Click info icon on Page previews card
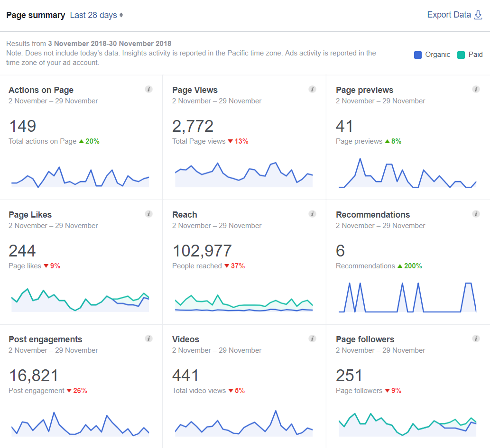The width and height of the screenshot is (490, 448). click(x=476, y=89)
